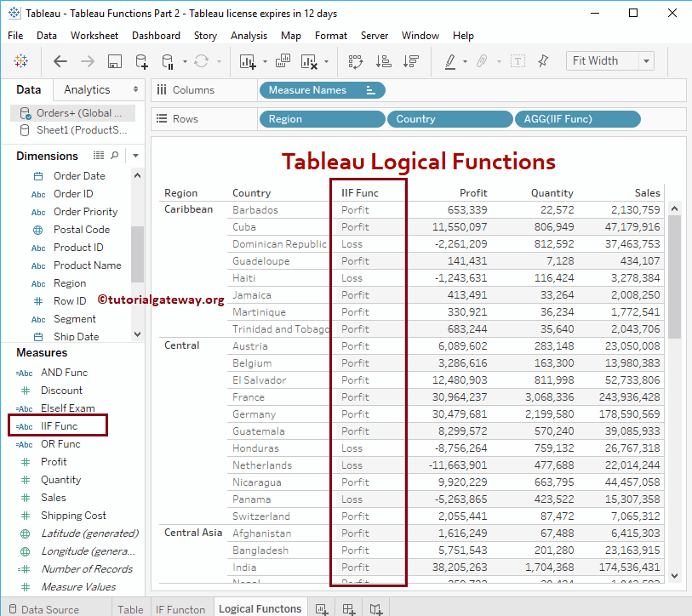Viewport: 692px width, 616px height.
Task: Click the Swap Rows and Columns icon
Action: [x=357, y=61]
